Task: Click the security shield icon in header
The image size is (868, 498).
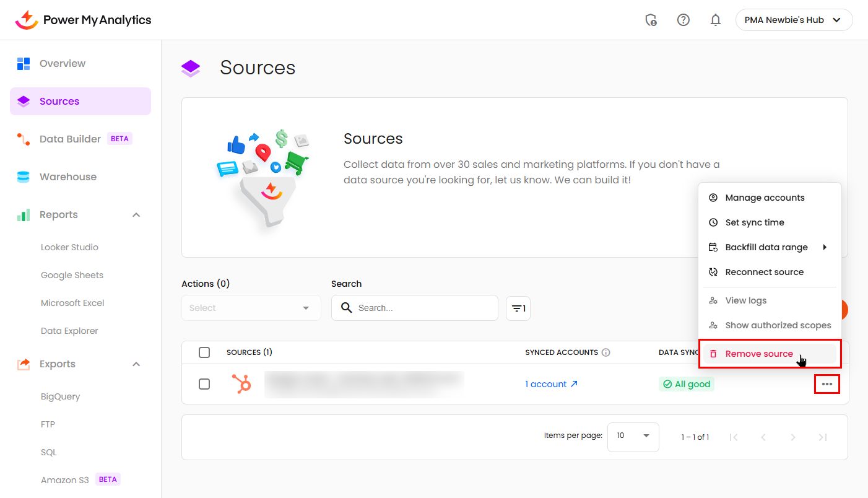Action: 651,20
